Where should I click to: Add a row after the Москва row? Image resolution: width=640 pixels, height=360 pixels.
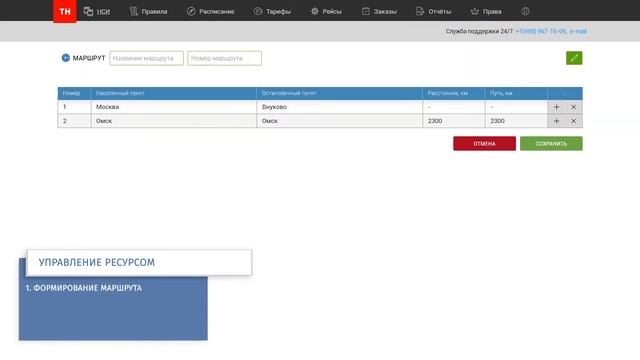pyautogui.click(x=556, y=107)
